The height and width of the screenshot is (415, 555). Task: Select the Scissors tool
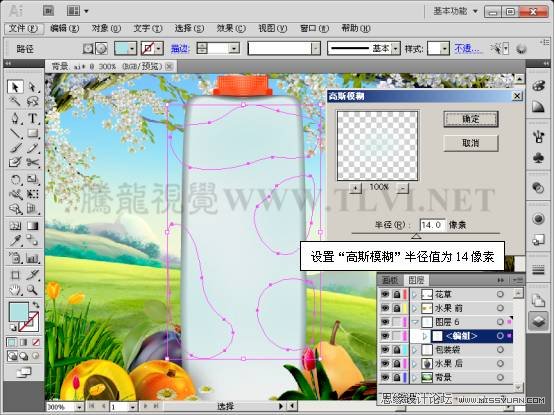tap(32, 163)
